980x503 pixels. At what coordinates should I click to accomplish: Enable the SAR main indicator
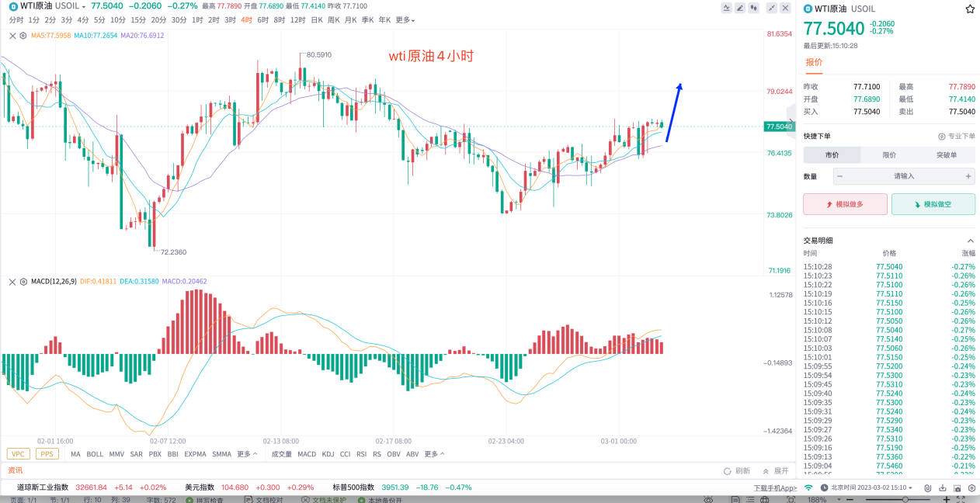pyautogui.click(x=137, y=454)
